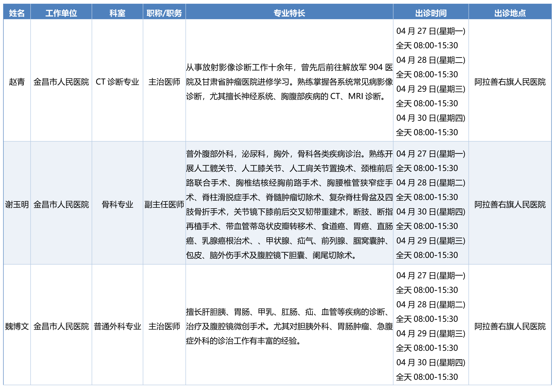Click the specialty text starting with 从事放射影像诊断
Viewport: 555px width, 392px height.
pos(289,82)
